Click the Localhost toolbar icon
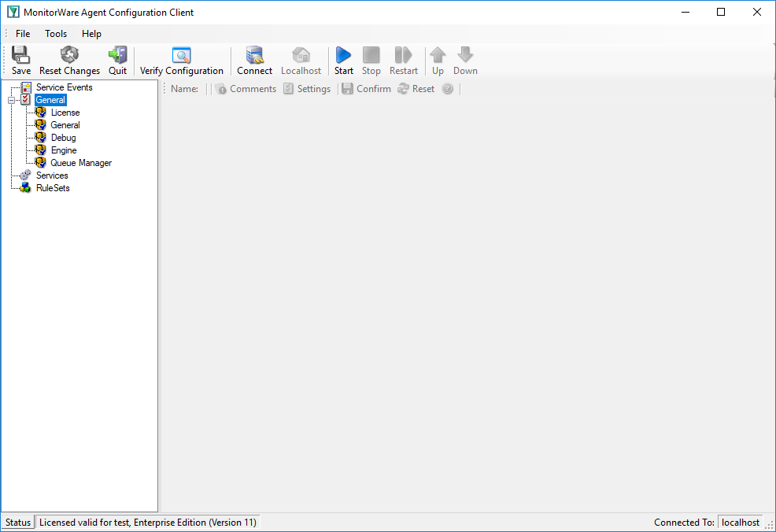Screen dimensions: 776x532 click(301, 55)
